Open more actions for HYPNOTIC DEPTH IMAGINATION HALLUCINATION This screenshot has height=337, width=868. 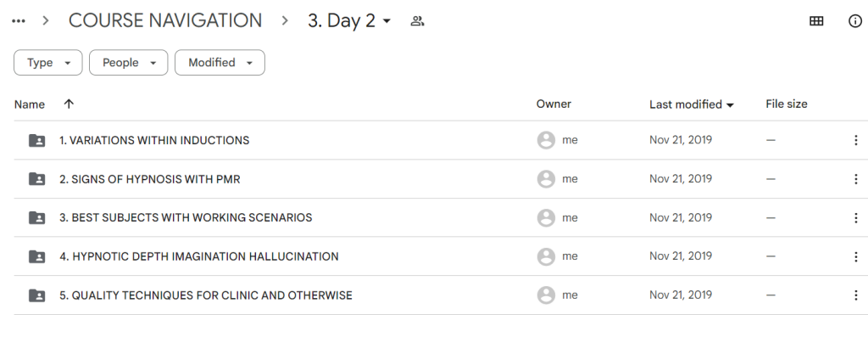pyautogui.click(x=855, y=256)
